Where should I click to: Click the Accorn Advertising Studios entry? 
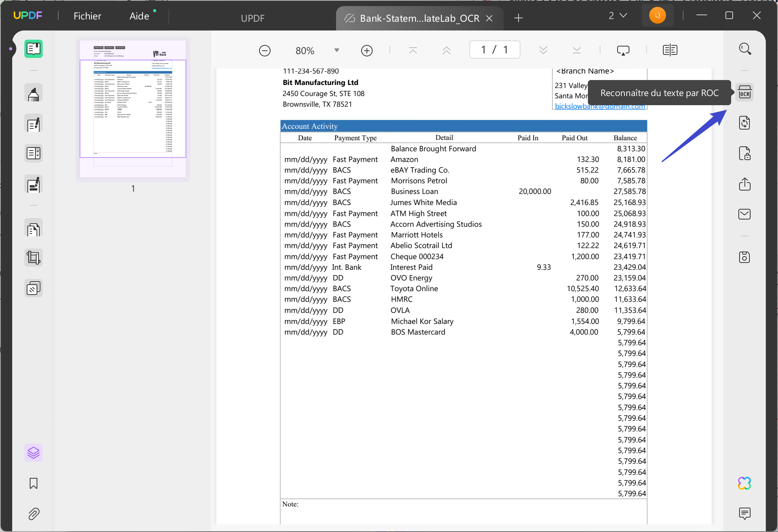point(436,224)
